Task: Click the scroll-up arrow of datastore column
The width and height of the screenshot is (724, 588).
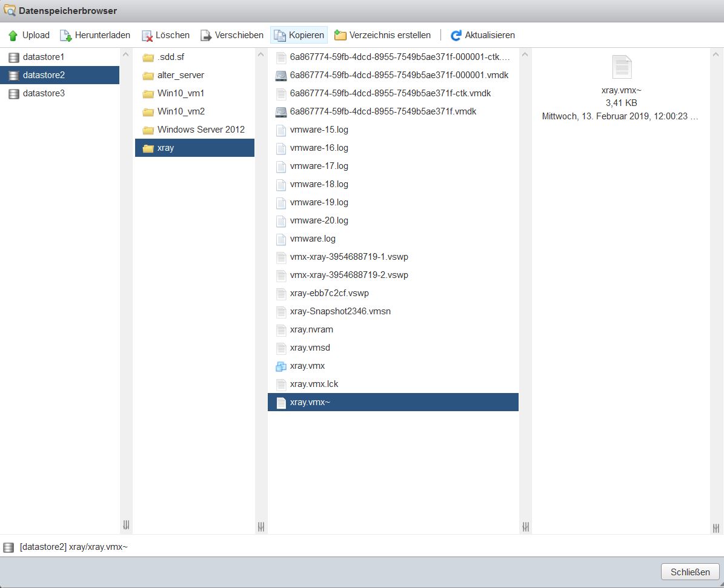Action: (126, 55)
